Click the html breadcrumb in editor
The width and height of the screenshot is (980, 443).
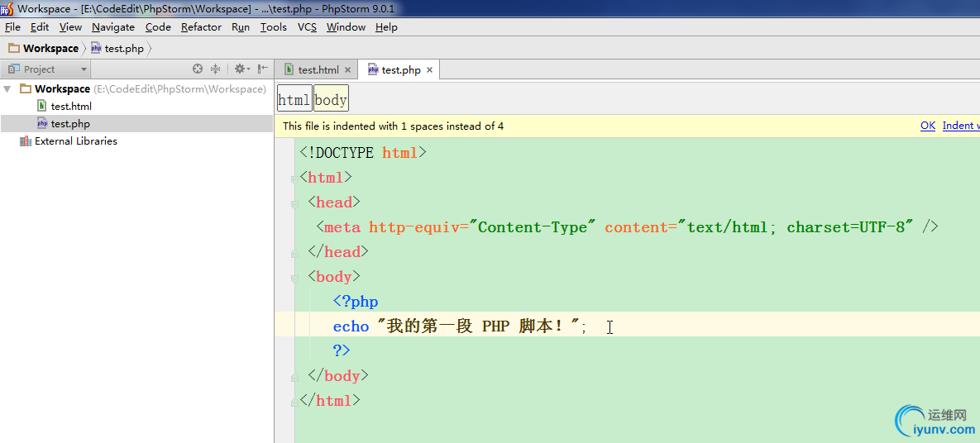tap(294, 100)
